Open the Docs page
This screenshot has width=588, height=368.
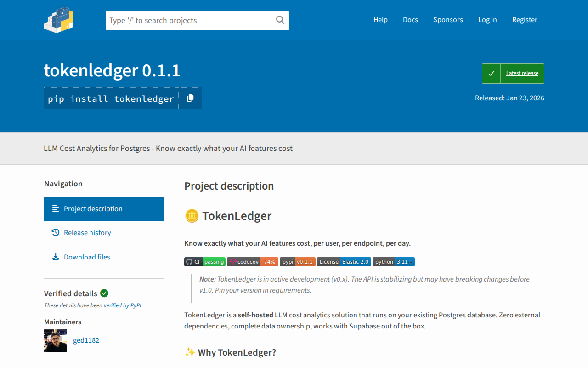point(410,20)
